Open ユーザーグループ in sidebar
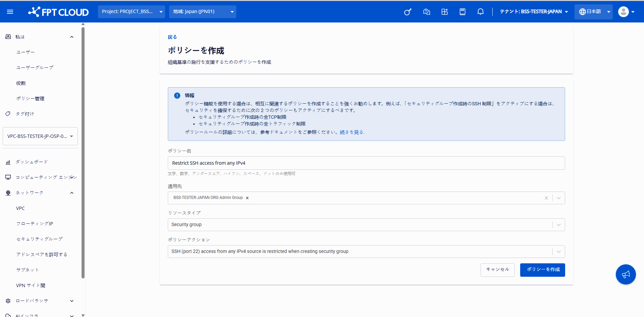 (x=35, y=67)
